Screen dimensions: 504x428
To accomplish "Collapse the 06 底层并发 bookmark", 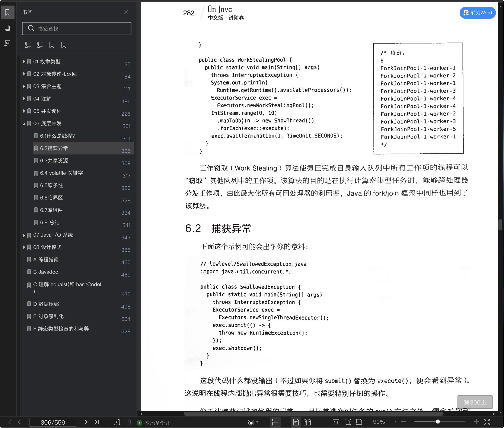I will (24, 124).
